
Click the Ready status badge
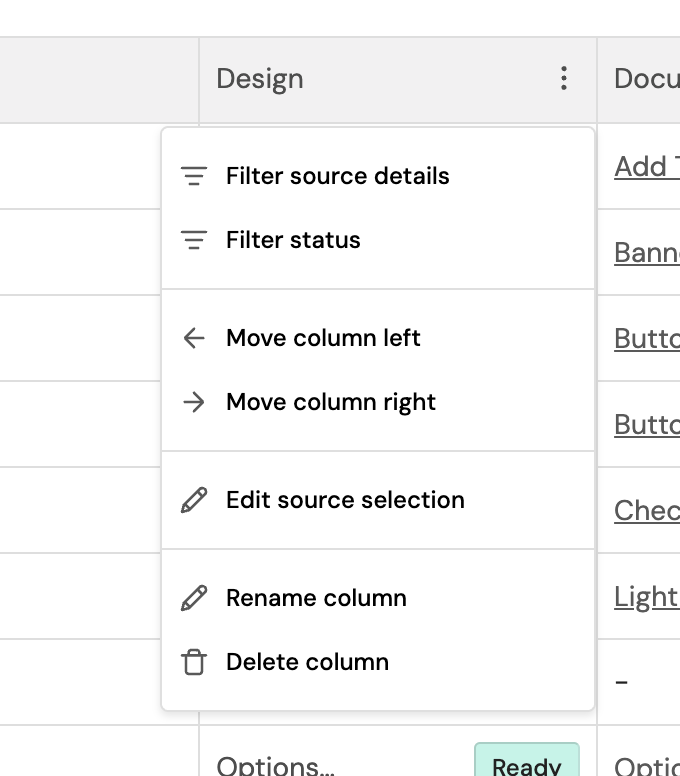[526, 765]
